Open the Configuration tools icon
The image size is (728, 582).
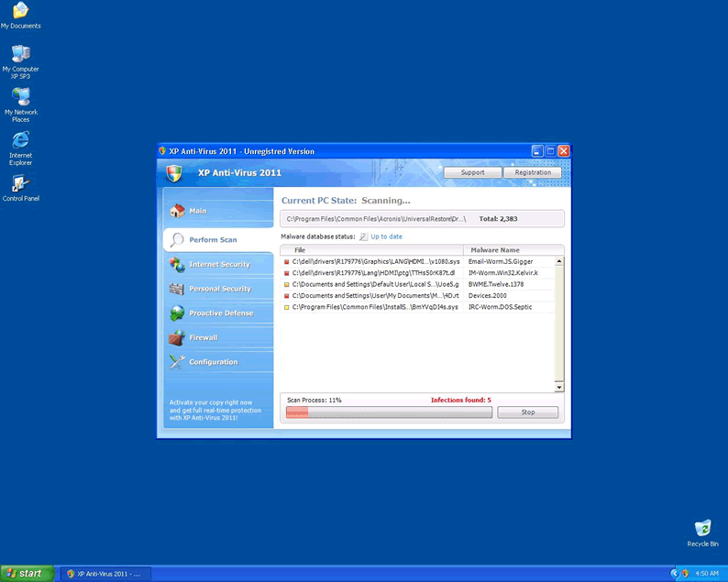pyautogui.click(x=177, y=362)
